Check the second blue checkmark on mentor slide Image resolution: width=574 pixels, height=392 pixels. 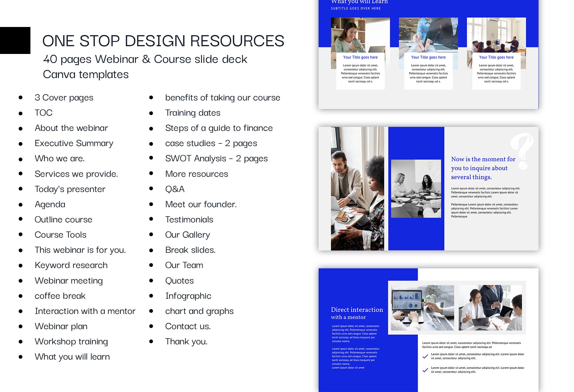425,370
